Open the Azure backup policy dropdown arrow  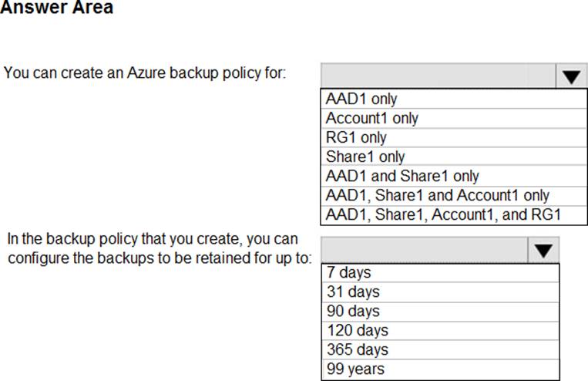(x=570, y=76)
